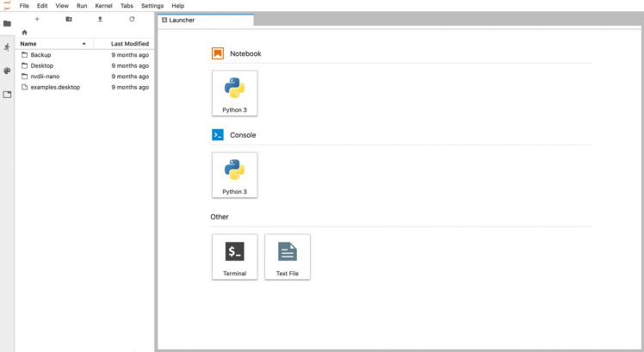Click the upload files icon
This screenshot has height=352, width=644.
(100, 18)
